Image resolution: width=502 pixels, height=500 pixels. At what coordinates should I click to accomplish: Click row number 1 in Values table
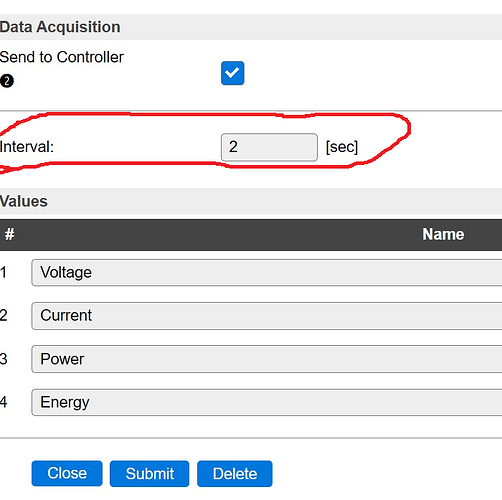pos(3,273)
